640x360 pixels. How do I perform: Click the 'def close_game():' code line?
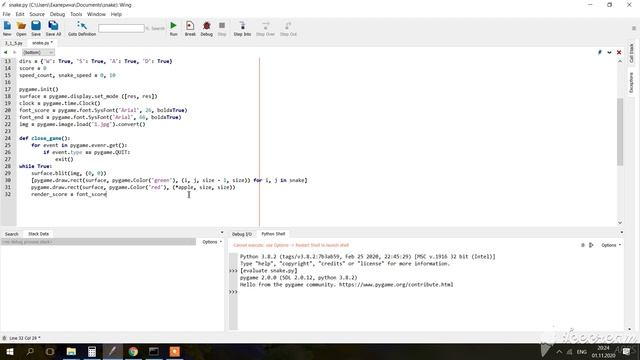pyautogui.click(x=44, y=138)
